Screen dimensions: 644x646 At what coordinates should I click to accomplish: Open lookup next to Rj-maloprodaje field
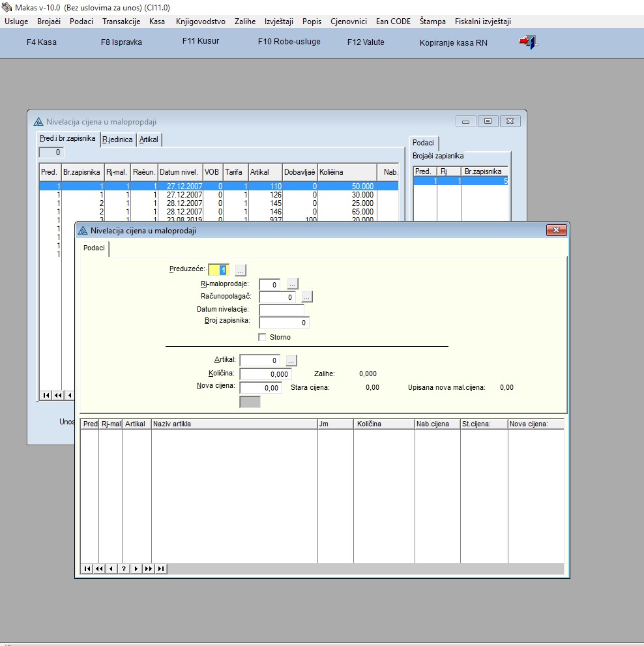click(x=293, y=284)
